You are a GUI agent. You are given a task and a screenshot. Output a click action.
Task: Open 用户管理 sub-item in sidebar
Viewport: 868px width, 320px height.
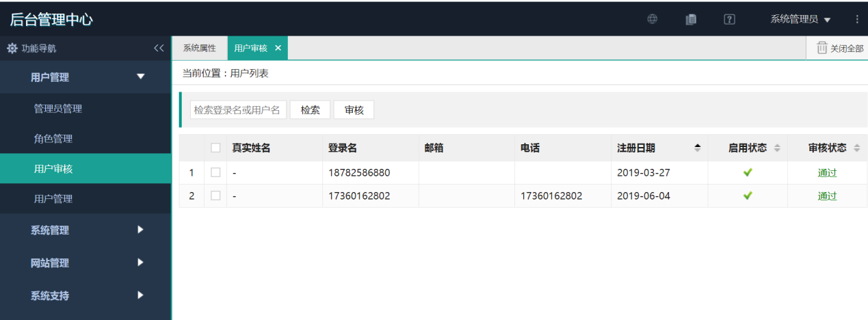coord(86,199)
